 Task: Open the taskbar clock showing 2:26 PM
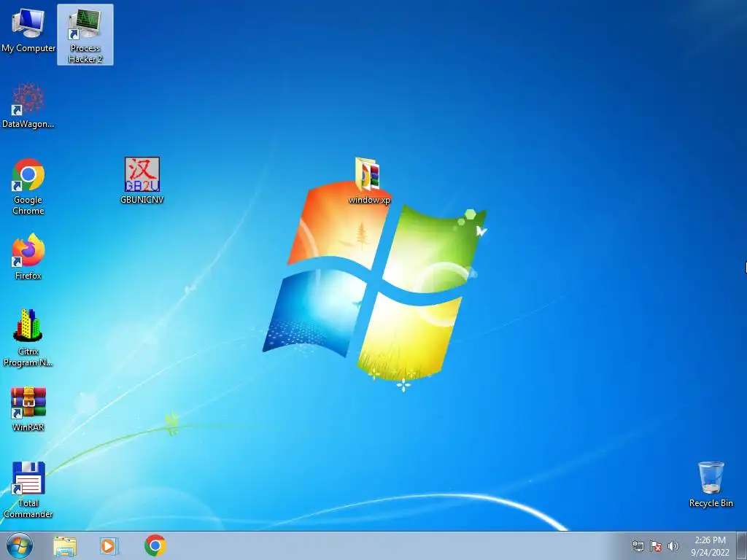710,546
